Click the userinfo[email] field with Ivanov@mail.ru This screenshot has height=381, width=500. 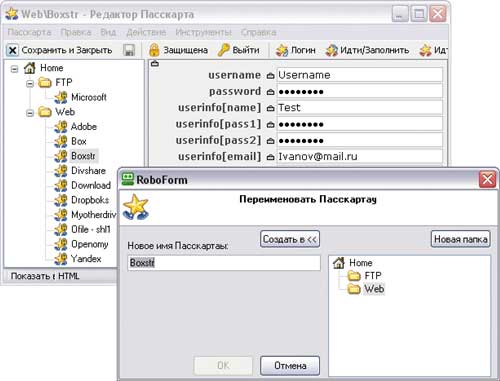(x=360, y=156)
